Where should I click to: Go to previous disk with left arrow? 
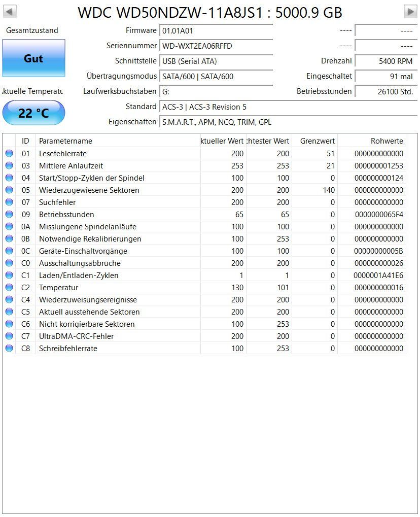click(x=9, y=12)
